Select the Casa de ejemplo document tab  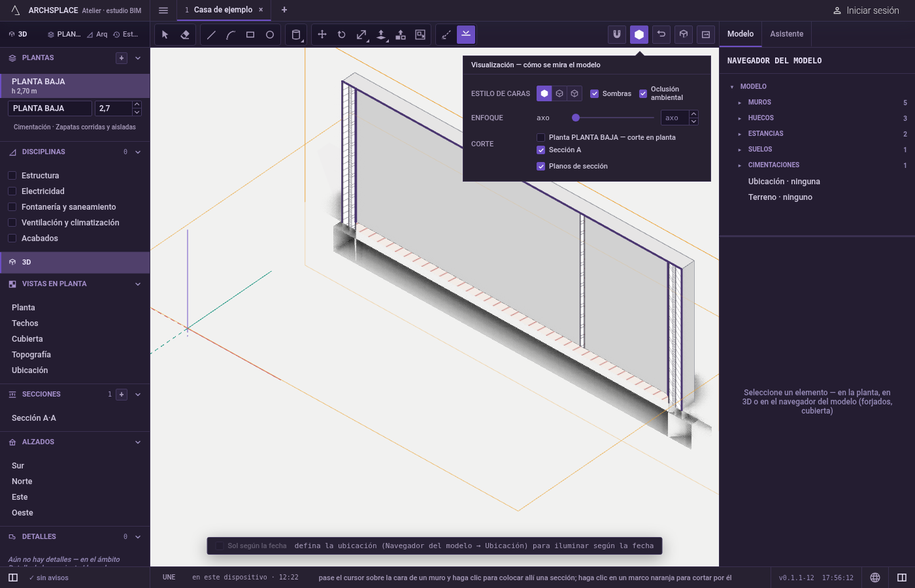(x=223, y=10)
